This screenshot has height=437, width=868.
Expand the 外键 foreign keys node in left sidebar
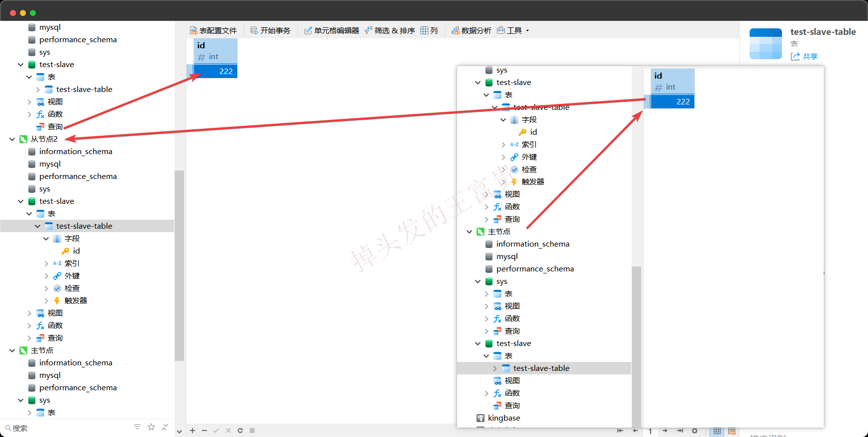point(46,276)
